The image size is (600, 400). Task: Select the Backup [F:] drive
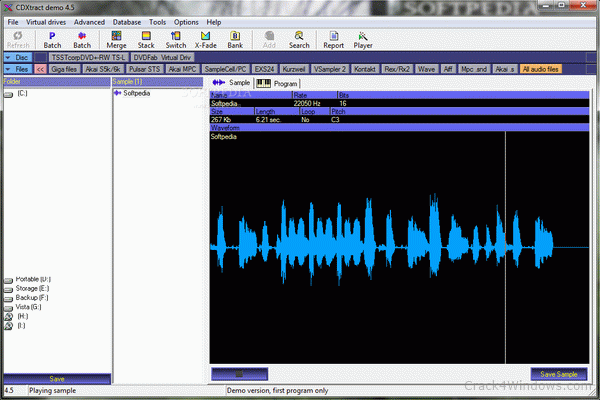click(26, 298)
